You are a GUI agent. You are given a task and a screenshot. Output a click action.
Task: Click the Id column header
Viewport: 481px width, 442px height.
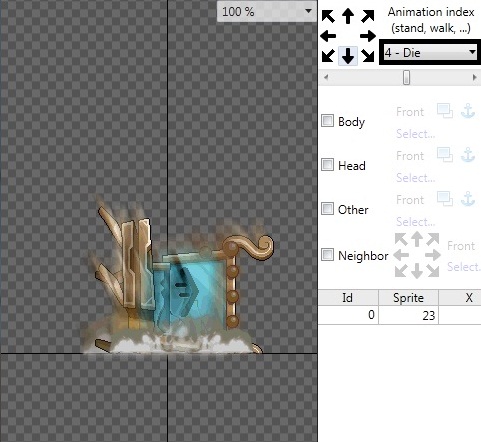click(348, 297)
